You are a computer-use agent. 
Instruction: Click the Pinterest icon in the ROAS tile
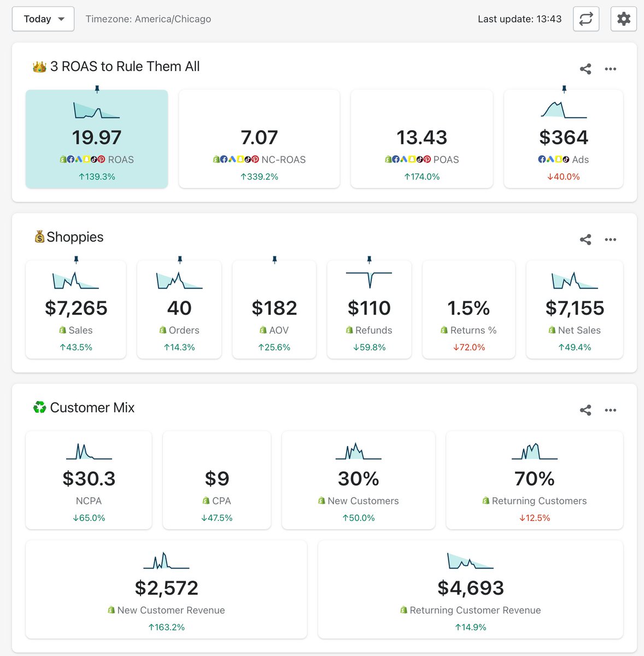101,160
